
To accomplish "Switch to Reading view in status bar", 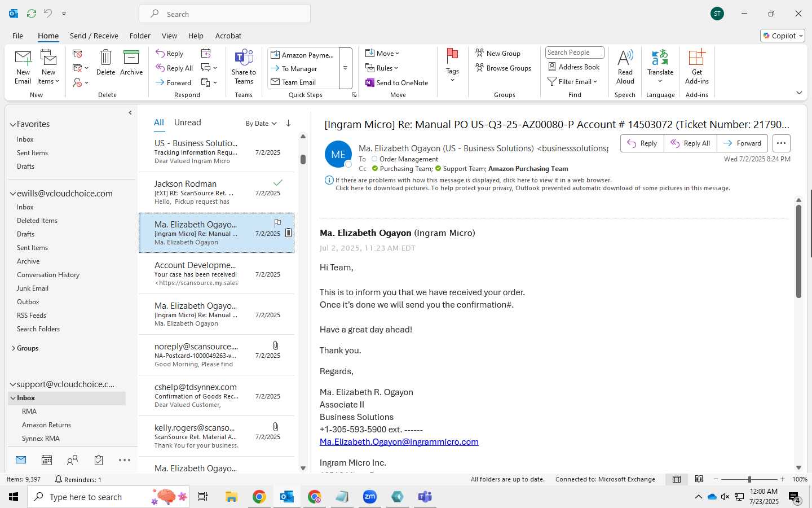I will 699,479.
